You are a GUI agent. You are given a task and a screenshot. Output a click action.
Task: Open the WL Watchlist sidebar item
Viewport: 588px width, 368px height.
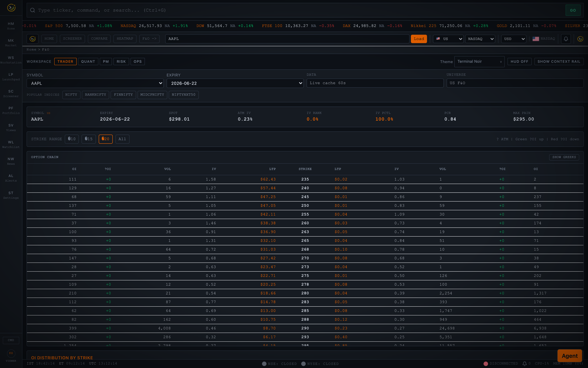11,144
